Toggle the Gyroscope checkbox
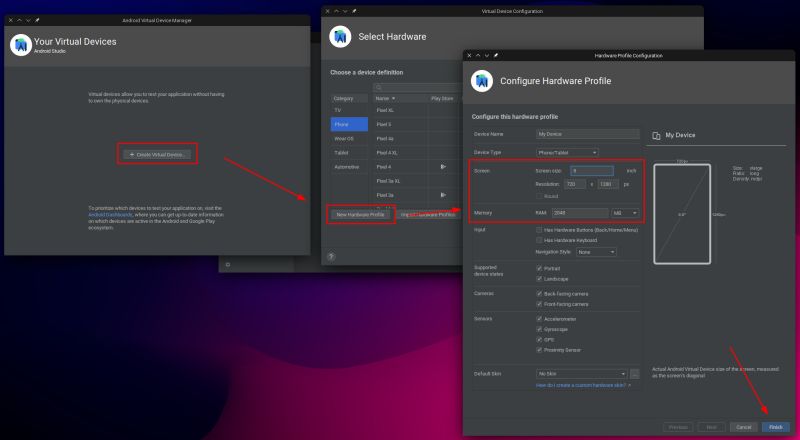800x440 pixels. point(539,329)
